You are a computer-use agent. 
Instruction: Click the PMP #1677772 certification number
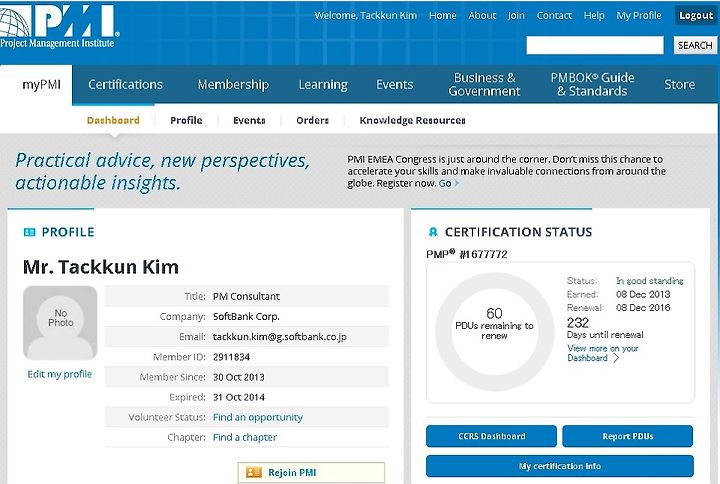pyautogui.click(x=467, y=254)
